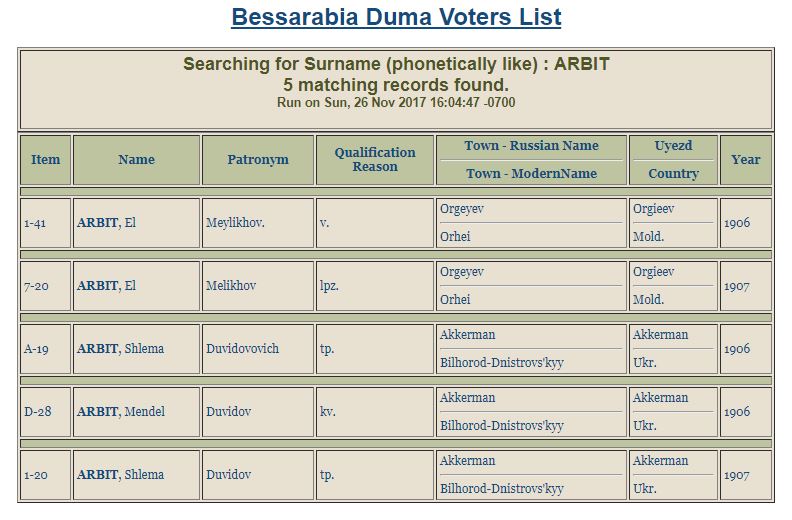Viewport: 792px width, 520px height.
Task: Click the Country header cell
Action: coord(673,174)
